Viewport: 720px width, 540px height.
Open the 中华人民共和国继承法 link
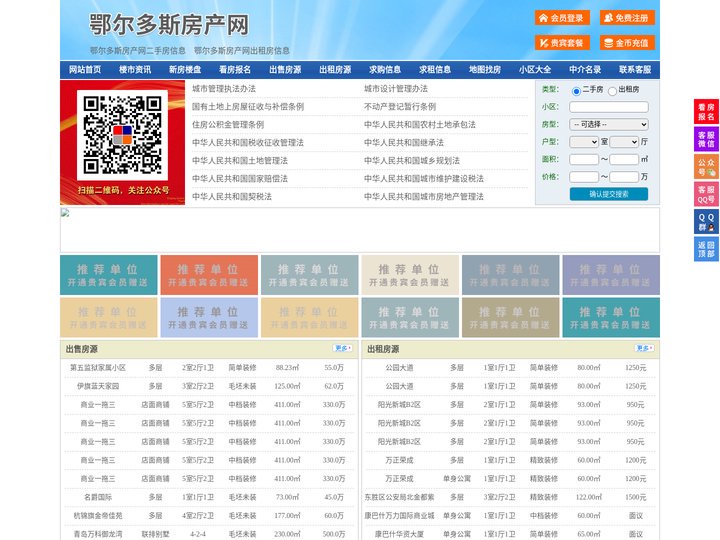[404, 142]
